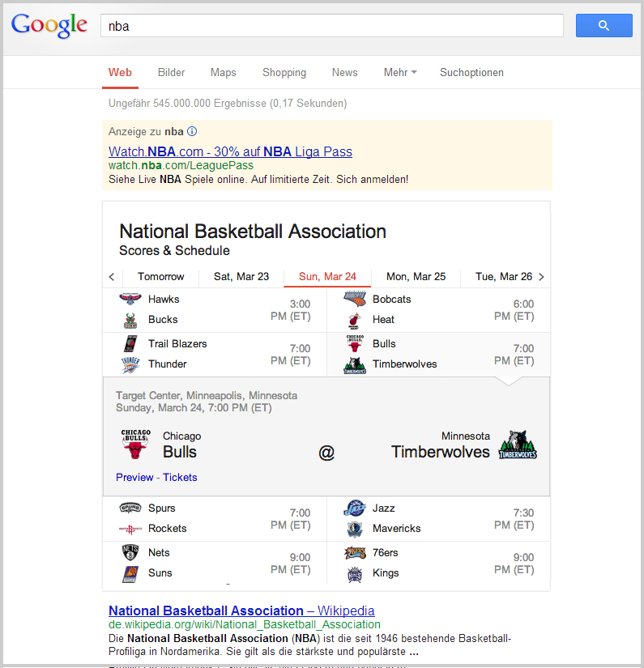Click the Hawks team logo
The image size is (644, 668).
[130, 300]
